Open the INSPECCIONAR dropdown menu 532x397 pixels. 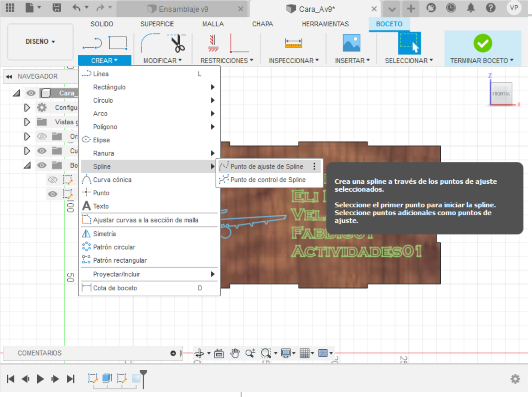[x=294, y=61]
